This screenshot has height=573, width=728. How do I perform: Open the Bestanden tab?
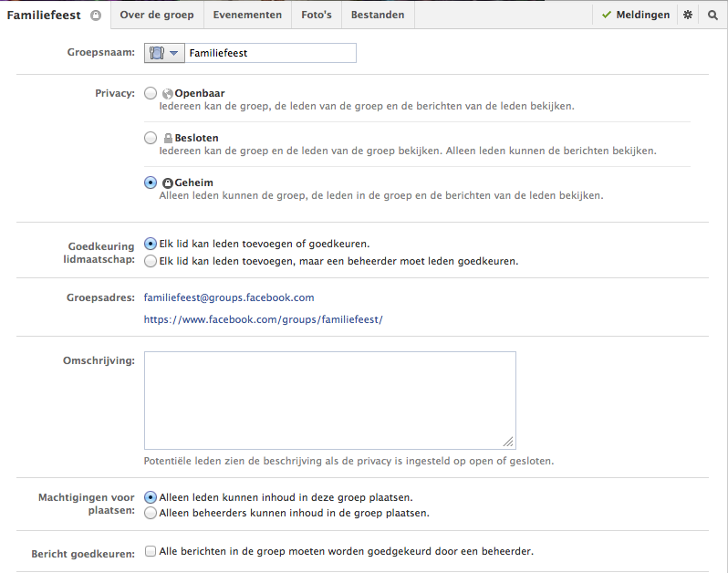pos(378,15)
